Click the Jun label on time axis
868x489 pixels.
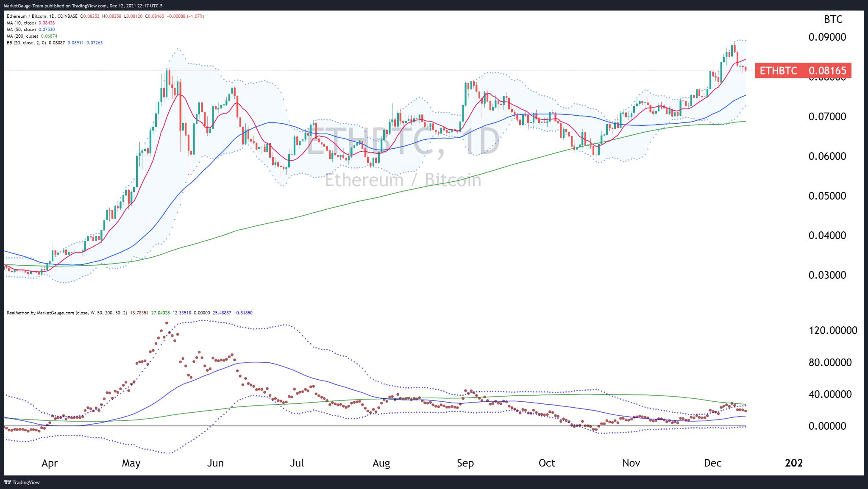(x=215, y=464)
